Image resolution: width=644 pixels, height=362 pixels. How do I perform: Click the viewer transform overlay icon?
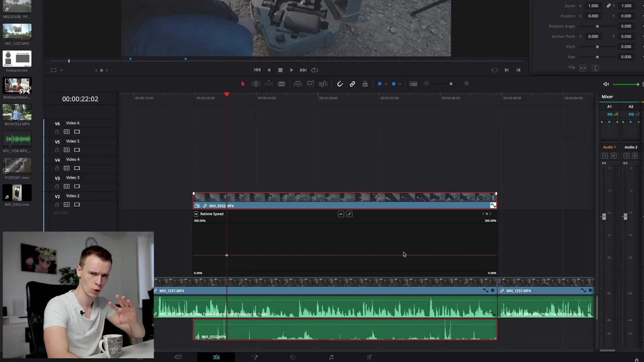click(x=54, y=70)
